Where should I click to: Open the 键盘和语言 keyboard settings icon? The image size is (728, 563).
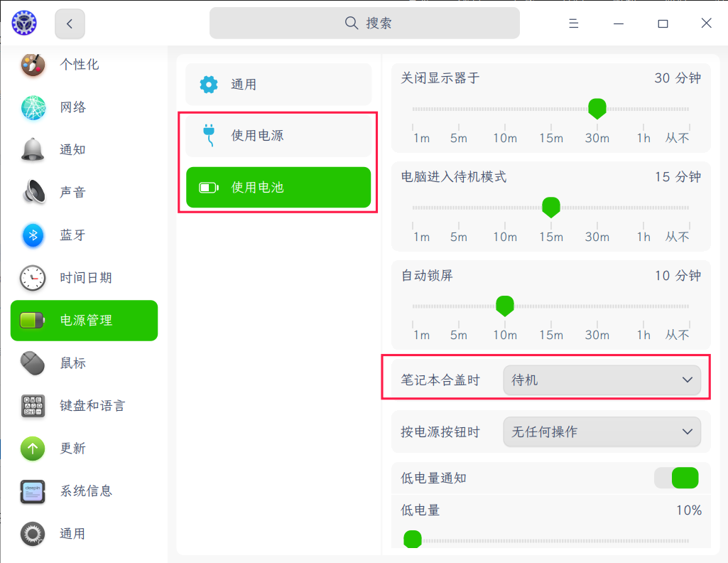(x=31, y=406)
